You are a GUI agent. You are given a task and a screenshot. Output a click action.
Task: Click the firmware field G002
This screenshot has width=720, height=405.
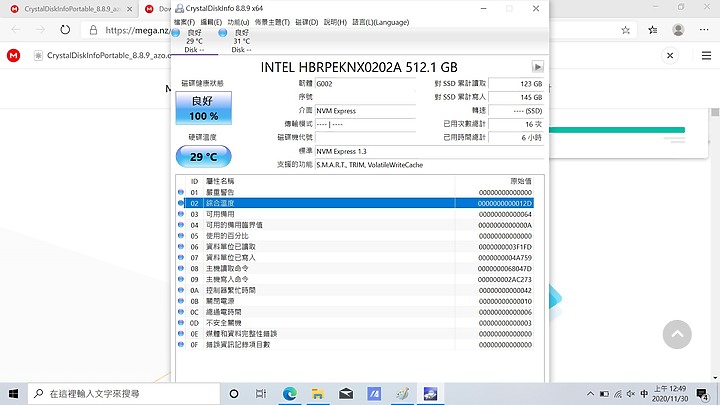pyautogui.click(x=365, y=84)
